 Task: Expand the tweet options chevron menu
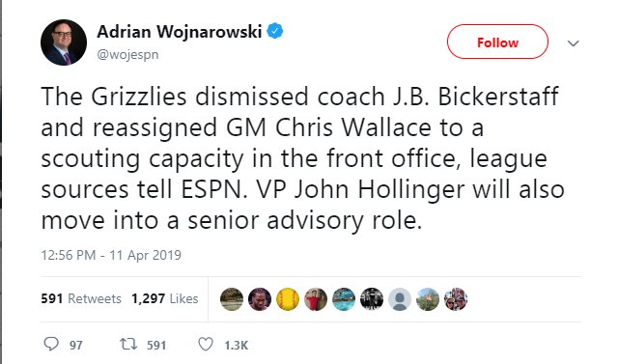[574, 43]
